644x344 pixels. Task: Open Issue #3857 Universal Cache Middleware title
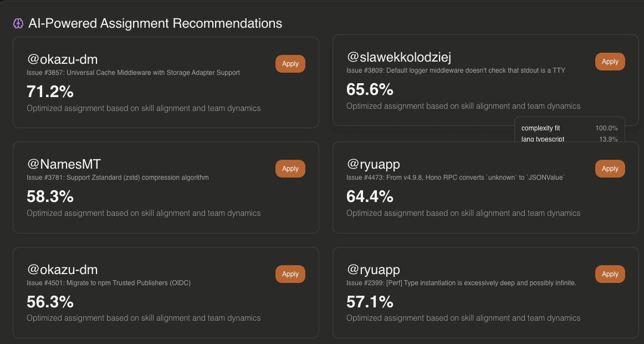click(x=133, y=73)
